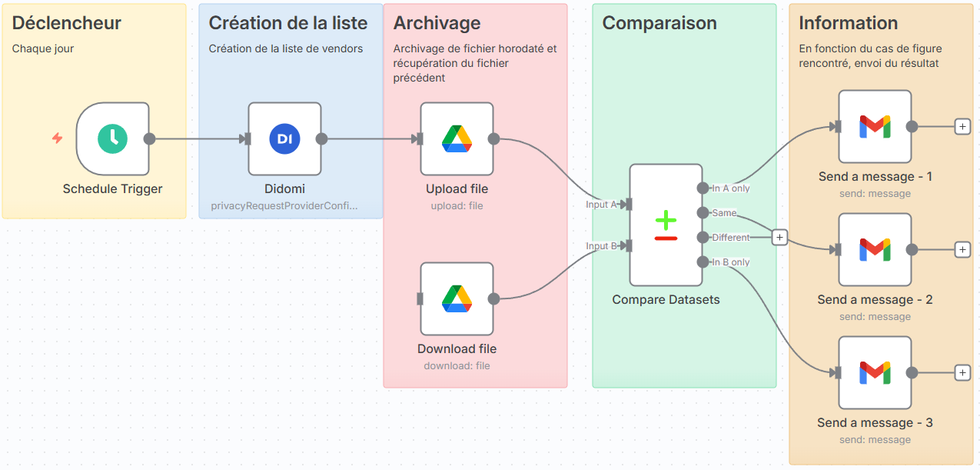The width and height of the screenshot is (980, 470).
Task: Click the Upload file input handle
Action: [x=418, y=139]
